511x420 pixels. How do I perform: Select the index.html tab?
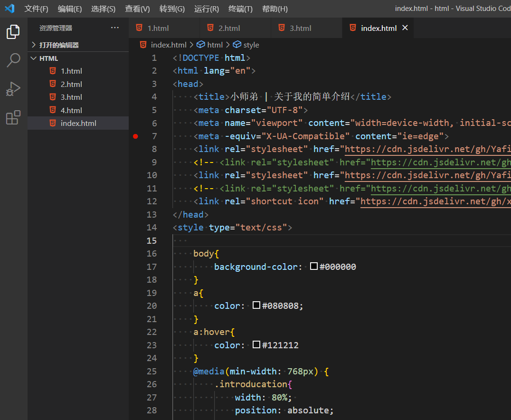click(379, 28)
